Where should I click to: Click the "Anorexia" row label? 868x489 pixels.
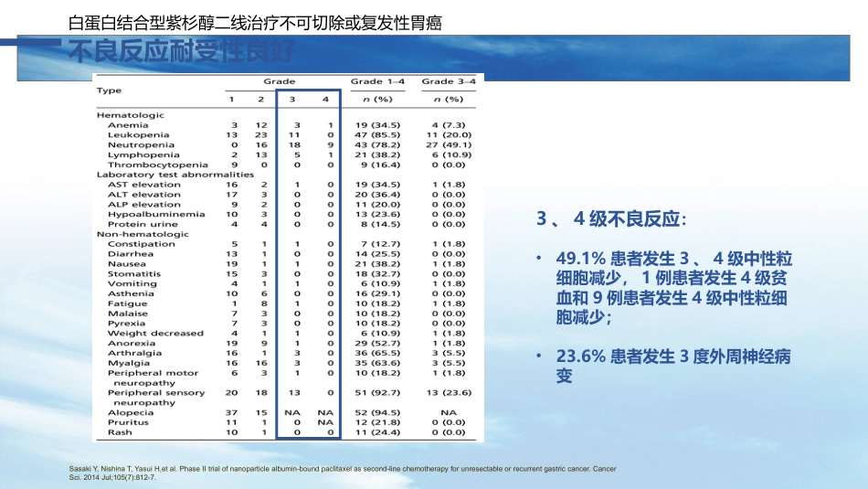(x=132, y=344)
